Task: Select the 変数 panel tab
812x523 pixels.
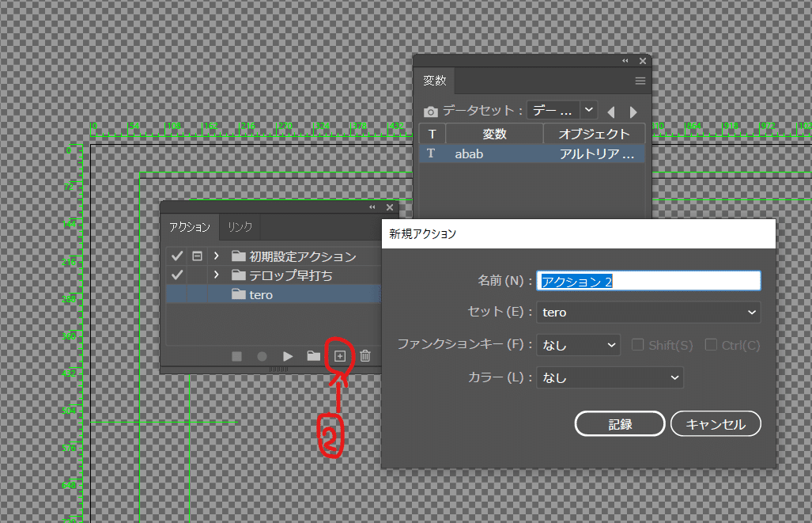Action: pyautogui.click(x=435, y=81)
